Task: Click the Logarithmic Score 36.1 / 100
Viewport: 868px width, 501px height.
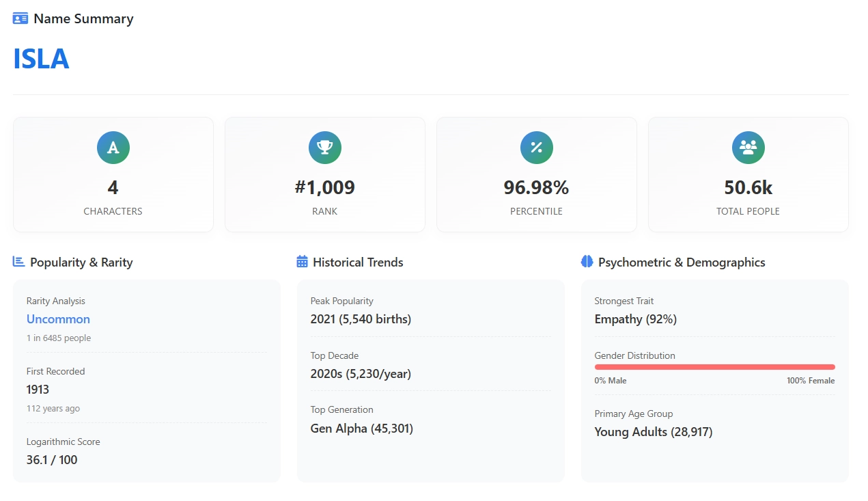Action: tap(52, 460)
